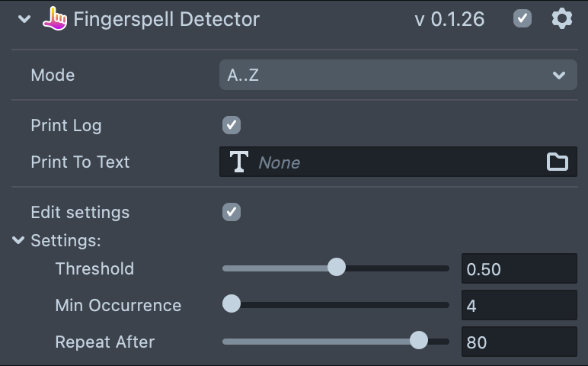588x366 pixels.
Task: Open the Mode dropdown showing A..Z
Action: (x=398, y=75)
